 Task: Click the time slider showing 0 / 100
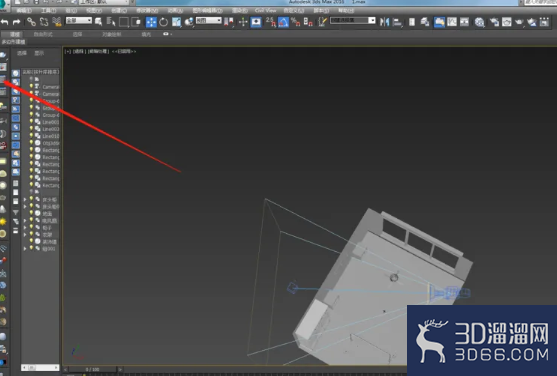(x=92, y=370)
